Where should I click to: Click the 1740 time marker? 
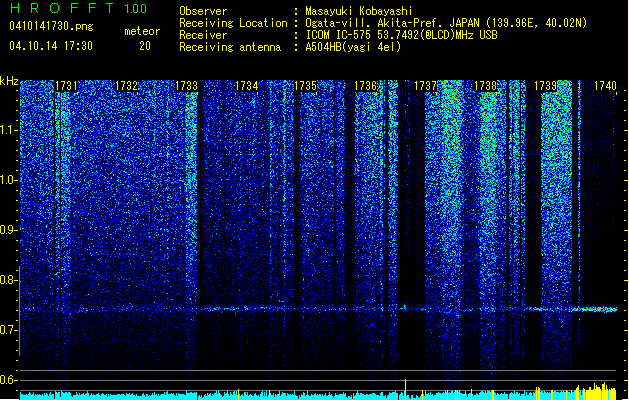[605, 86]
